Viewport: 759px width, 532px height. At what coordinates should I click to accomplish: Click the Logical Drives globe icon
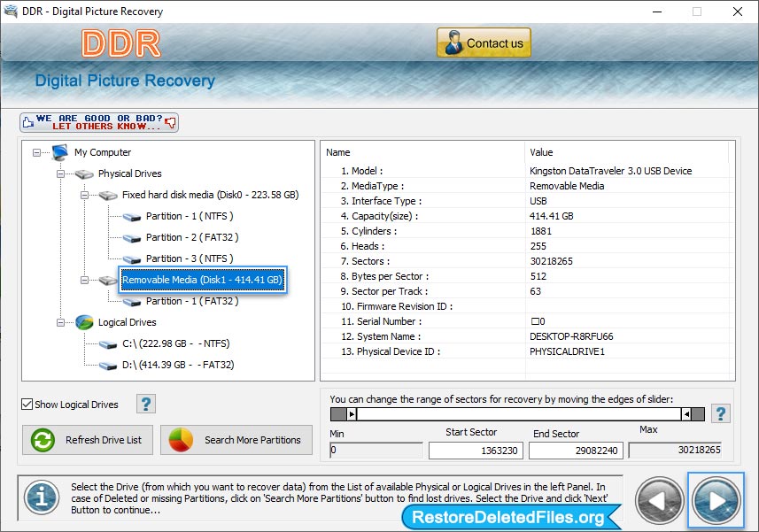(84, 322)
